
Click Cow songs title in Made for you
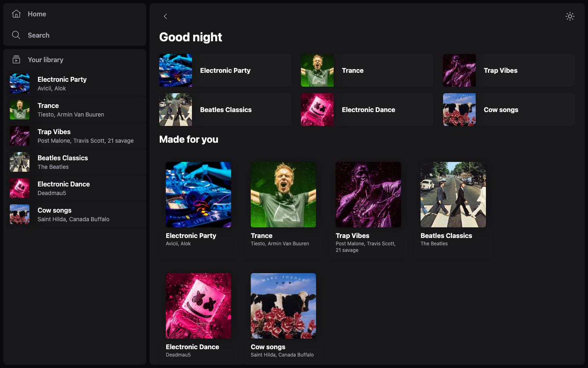pyautogui.click(x=268, y=347)
